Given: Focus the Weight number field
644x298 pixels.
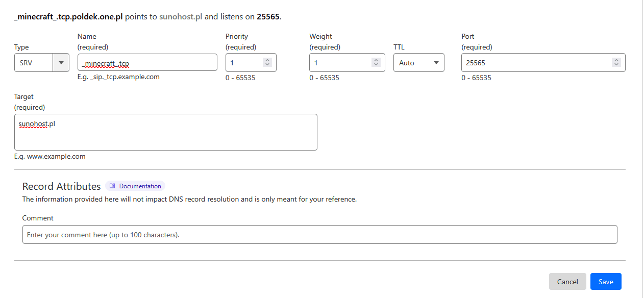Looking at the screenshot, I should [339, 63].
